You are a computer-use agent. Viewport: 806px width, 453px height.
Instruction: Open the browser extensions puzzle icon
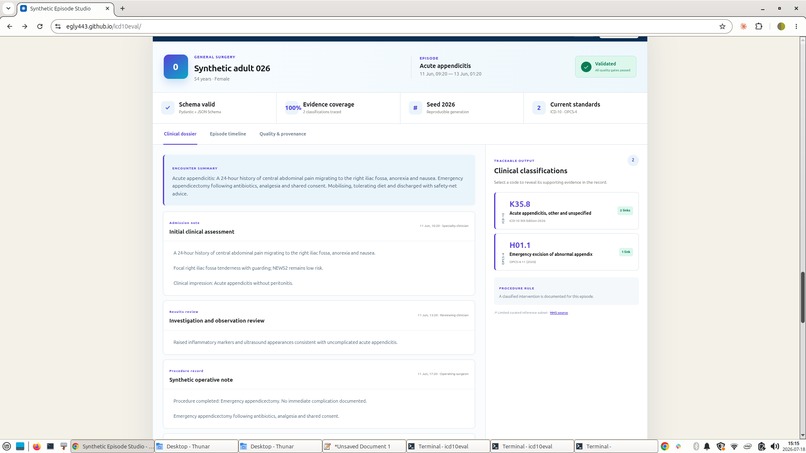(x=759, y=26)
